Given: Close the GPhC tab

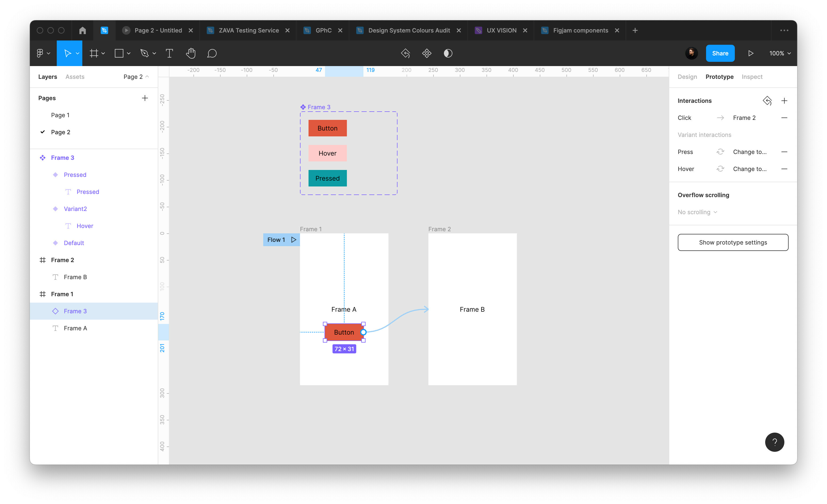Looking at the screenshot, I should pos(340,30).
